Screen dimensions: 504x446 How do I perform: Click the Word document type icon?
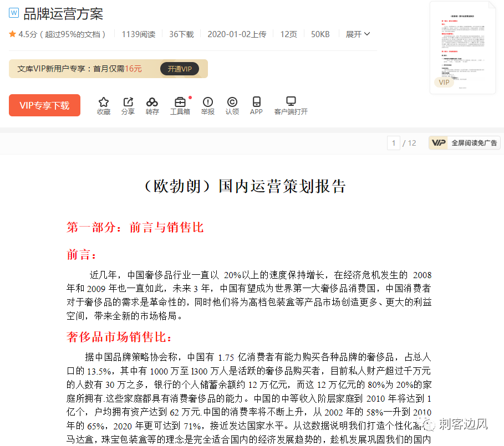pyautogui.click(x=14, y=13)
